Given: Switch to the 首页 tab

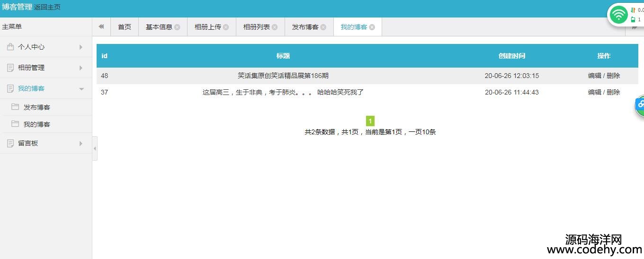Looking at the screenshot, I should tap(125, 27).
